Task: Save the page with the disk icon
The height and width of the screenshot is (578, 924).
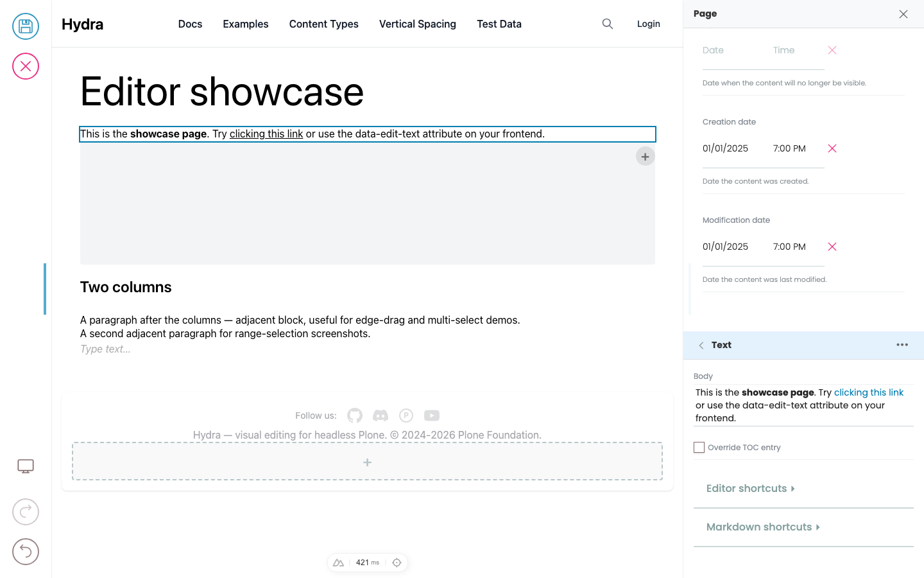Action: point(26,26)
